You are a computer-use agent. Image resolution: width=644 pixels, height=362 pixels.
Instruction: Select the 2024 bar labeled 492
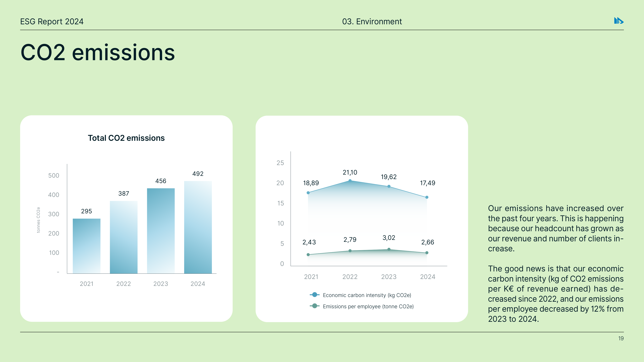[198, 227]
